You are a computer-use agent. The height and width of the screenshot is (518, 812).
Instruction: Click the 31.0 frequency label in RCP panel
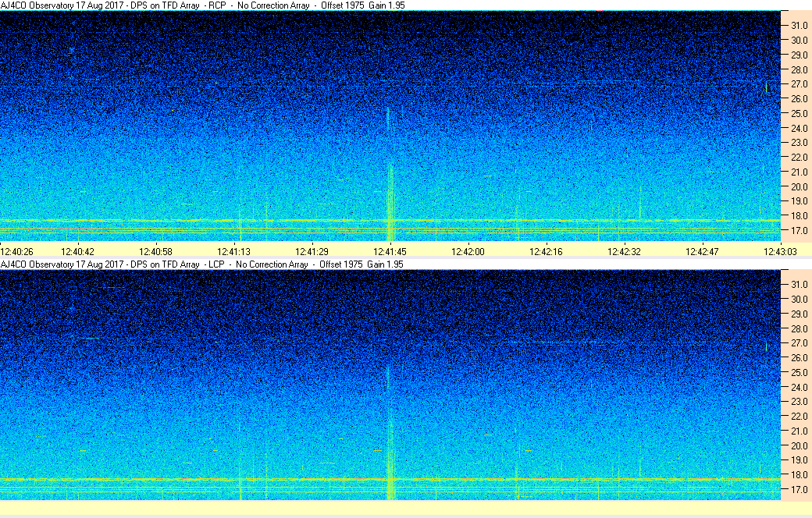coord(800,26)
